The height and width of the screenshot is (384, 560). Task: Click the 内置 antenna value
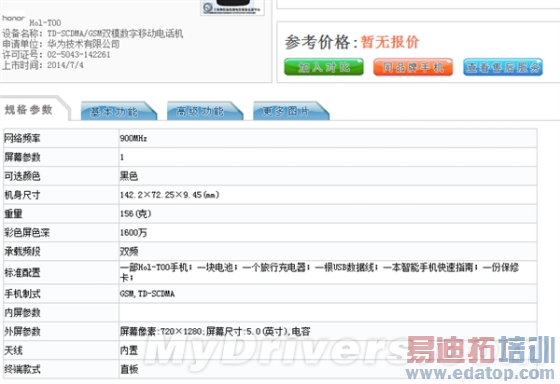click(129, 350)
